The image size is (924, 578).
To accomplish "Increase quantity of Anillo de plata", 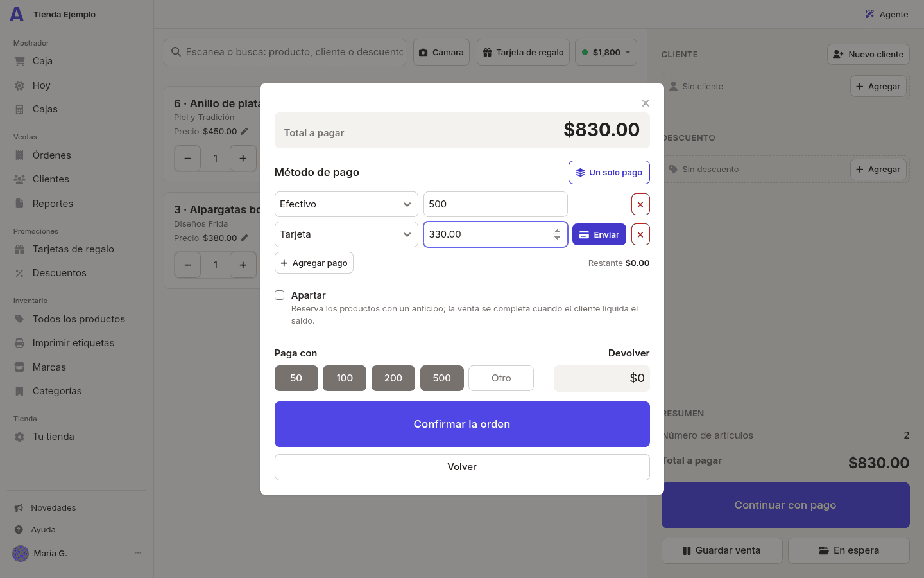I will (243, 159).
